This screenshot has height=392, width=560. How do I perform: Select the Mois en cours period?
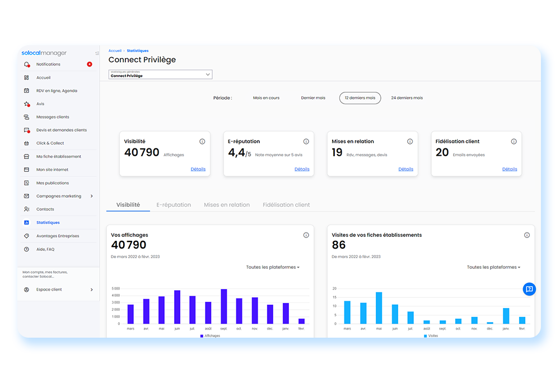266,98
